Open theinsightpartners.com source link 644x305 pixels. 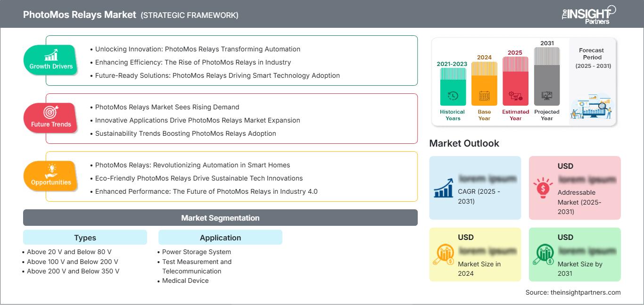point(586,292)
